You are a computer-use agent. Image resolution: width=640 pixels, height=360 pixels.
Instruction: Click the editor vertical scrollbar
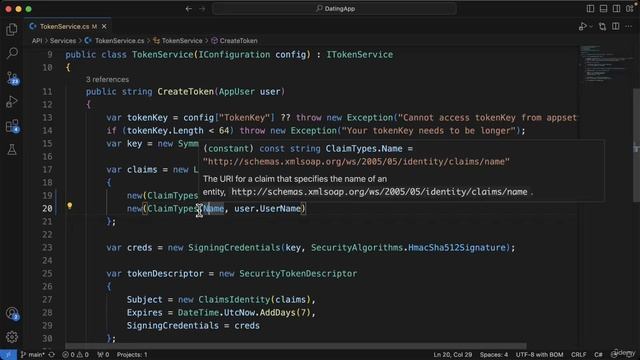pyautogui.click(x=636, y=145)
